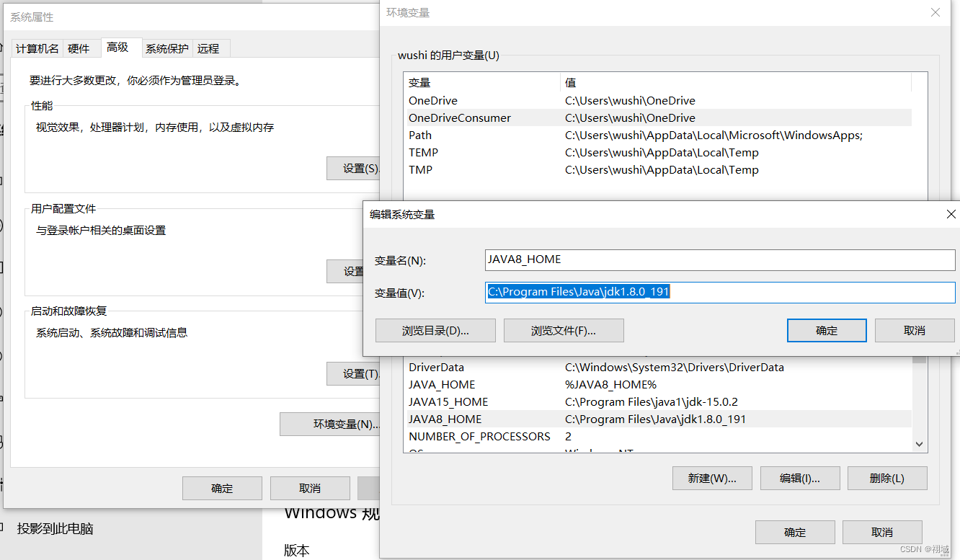The height and width of the screenshot is (560, 960).
Task: Select JAVA8_HOME system variable row
Action: [657, 419]
